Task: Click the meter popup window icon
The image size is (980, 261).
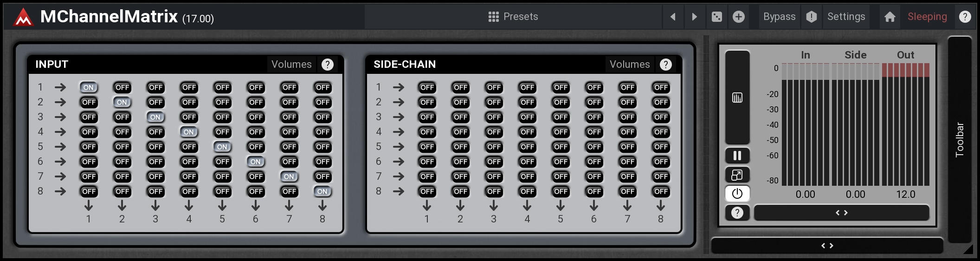Action: 737,175
